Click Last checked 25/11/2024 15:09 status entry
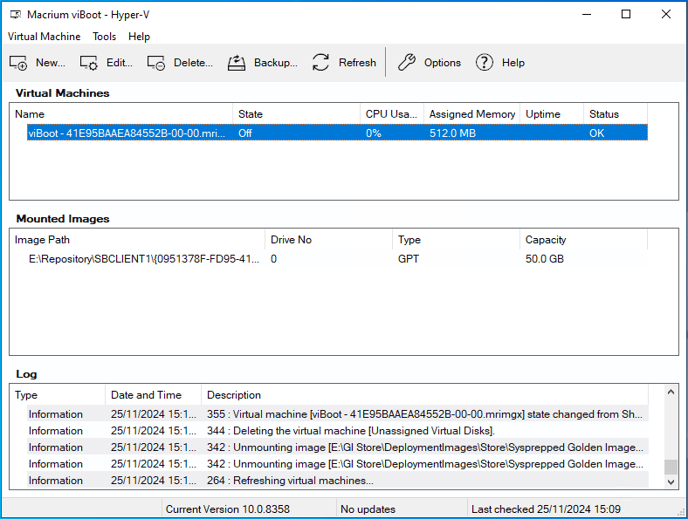688x519 pixels. pos(546,509)
